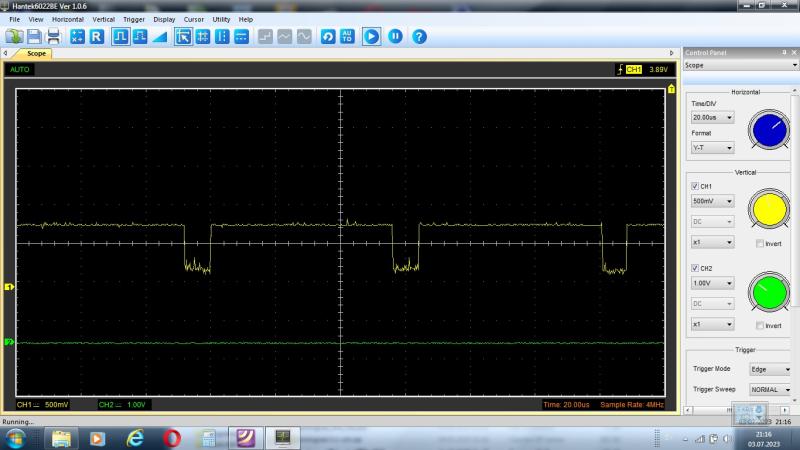Open the Trigger menu
Screen dimensions: 800x450
click(133, 19)
